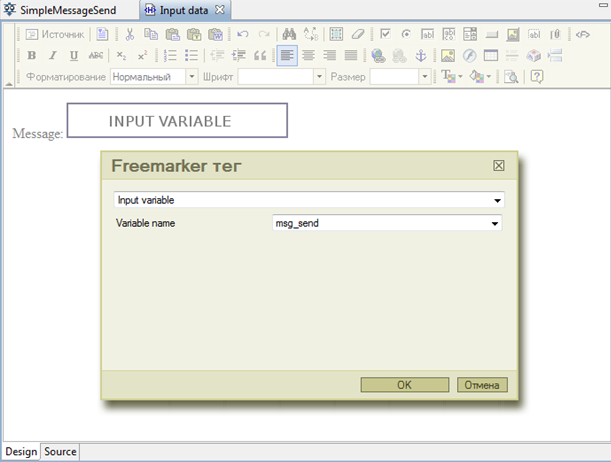Apply blockquote with the quote icon
The width and height of the screenshot is (611, 462).
click(260, 56)
